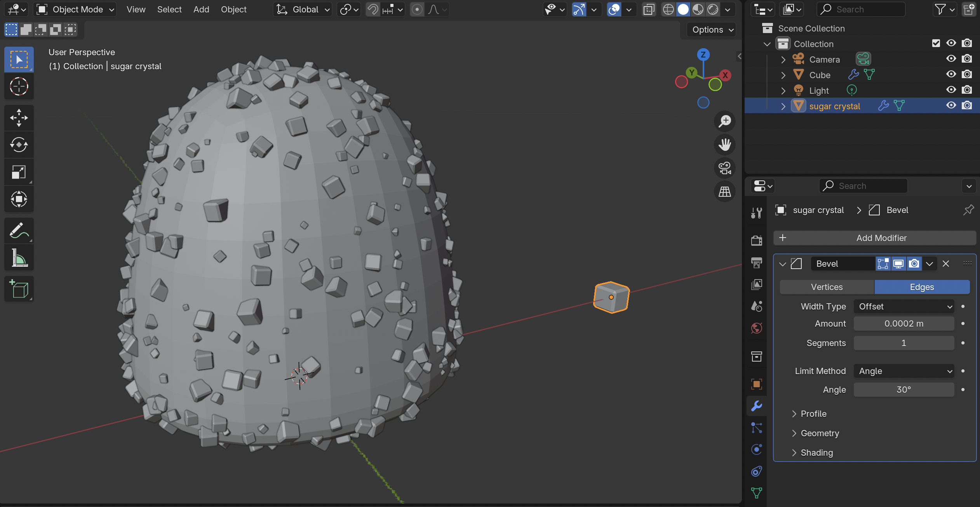
Task: Open the Add menu
Action: 201,9
